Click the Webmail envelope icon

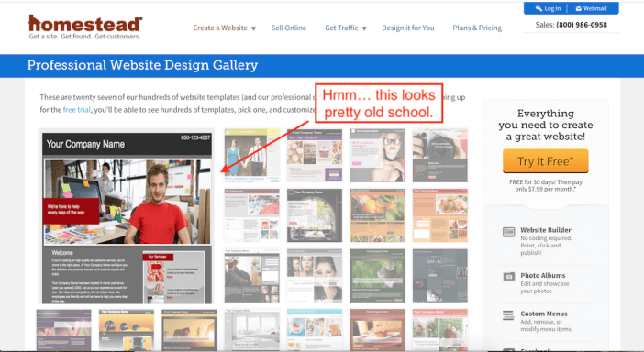tap(578, 8)
